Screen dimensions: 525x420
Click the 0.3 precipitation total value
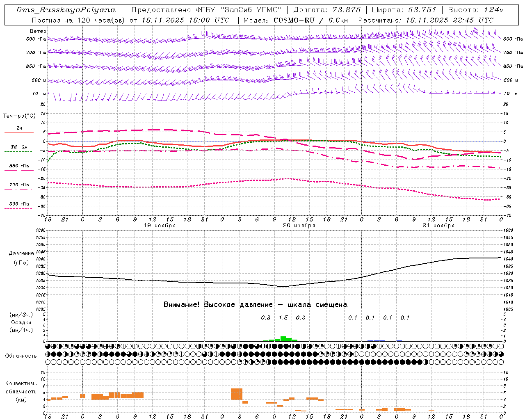(266, 318)
